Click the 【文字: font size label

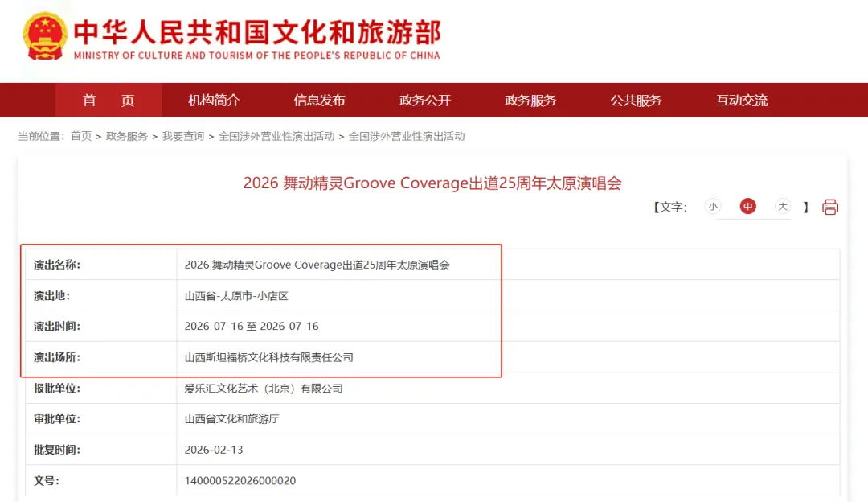(669, 208)
